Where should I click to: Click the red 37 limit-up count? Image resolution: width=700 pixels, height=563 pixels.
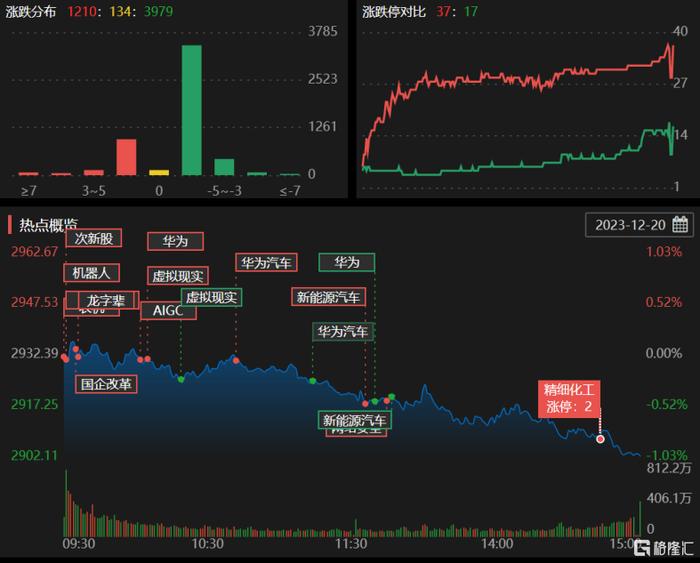443,11
